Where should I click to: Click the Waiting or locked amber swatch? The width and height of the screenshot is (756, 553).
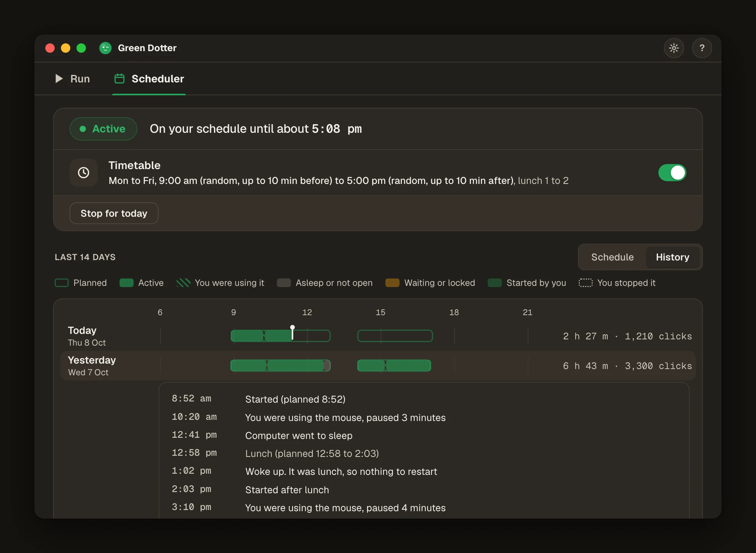pos(392,283)
